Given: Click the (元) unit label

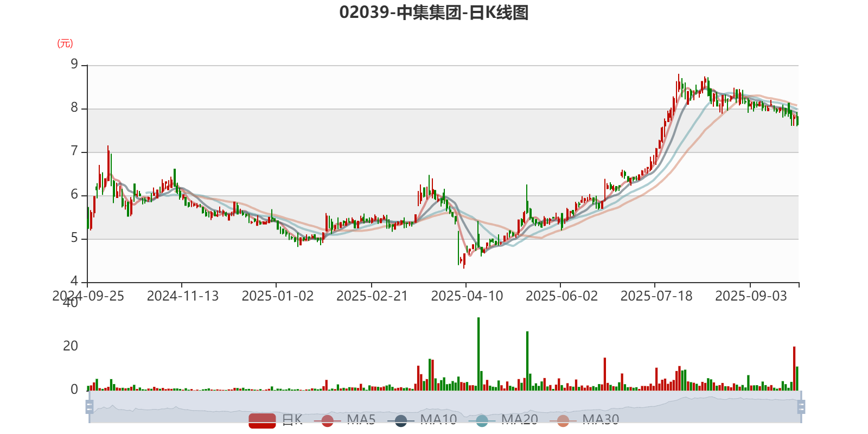Looking at the screenshot, I should coord(65,43).
